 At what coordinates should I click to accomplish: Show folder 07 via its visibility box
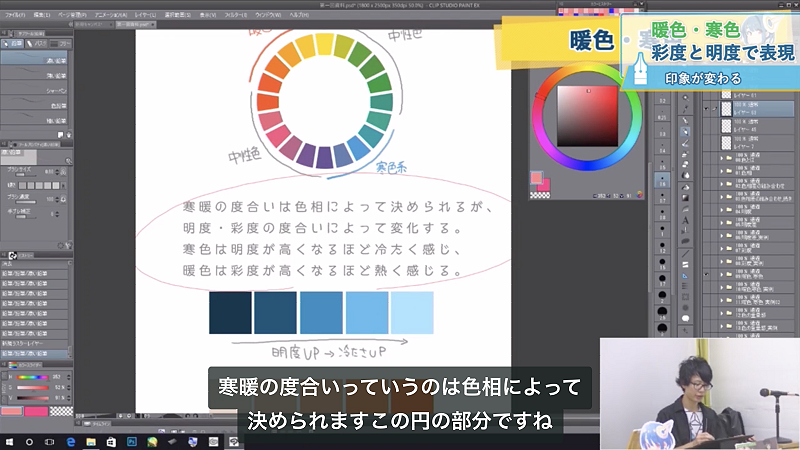tap(706, 248)
